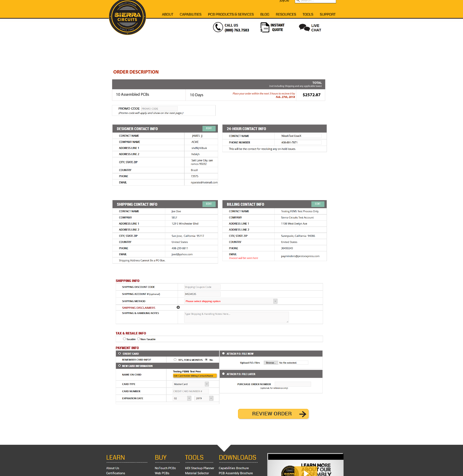463x476 pixels.
Task: Open the Capabilities menu
Action: click(x=190, y=14)
